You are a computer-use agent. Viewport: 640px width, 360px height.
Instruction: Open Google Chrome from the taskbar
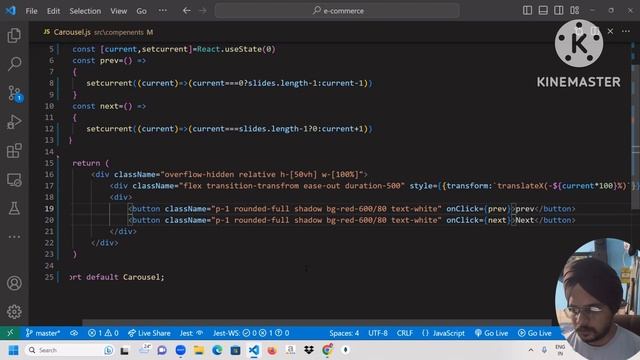click(x=327, y=350)
